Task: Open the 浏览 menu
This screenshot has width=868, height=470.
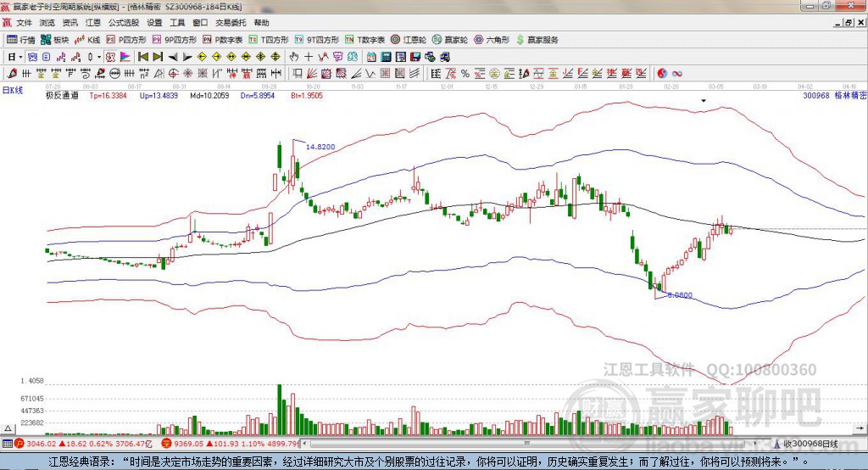Action: pos(47,23)
